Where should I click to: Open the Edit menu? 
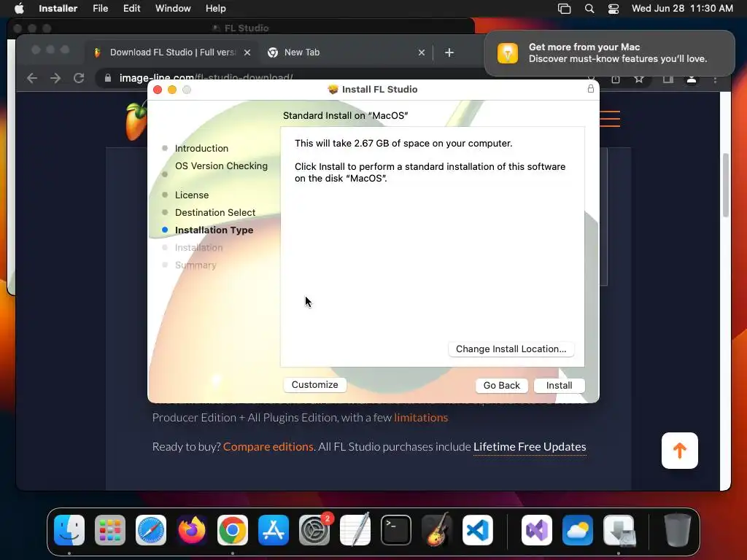pos(131,8)
